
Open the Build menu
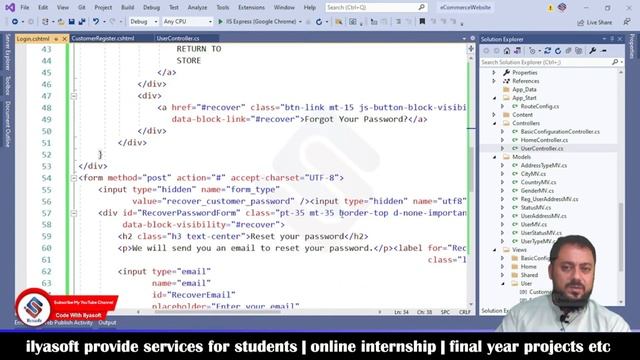point(127,7)
